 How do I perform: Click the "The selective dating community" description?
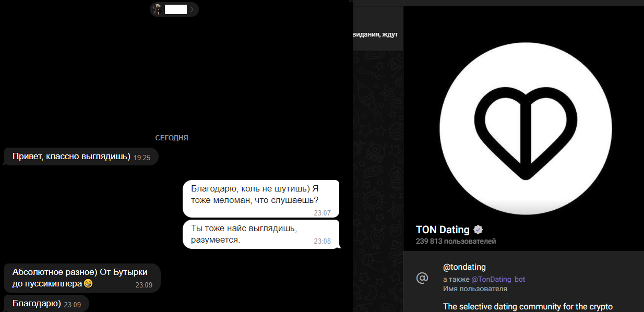528,306
